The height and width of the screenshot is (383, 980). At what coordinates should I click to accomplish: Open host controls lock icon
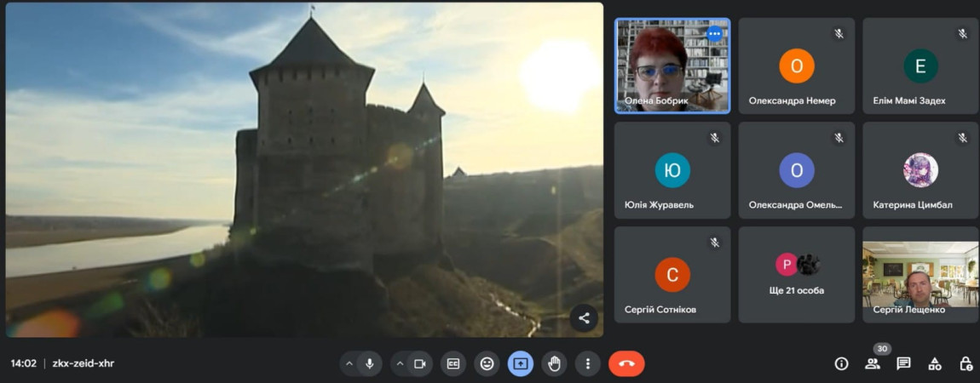tap(966, 363)
